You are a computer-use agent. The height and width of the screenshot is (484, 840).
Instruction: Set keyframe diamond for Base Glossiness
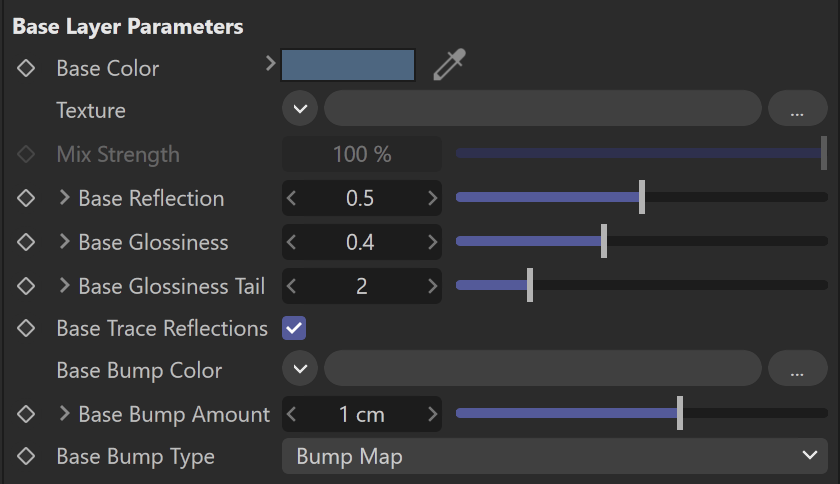click(26, 242)
